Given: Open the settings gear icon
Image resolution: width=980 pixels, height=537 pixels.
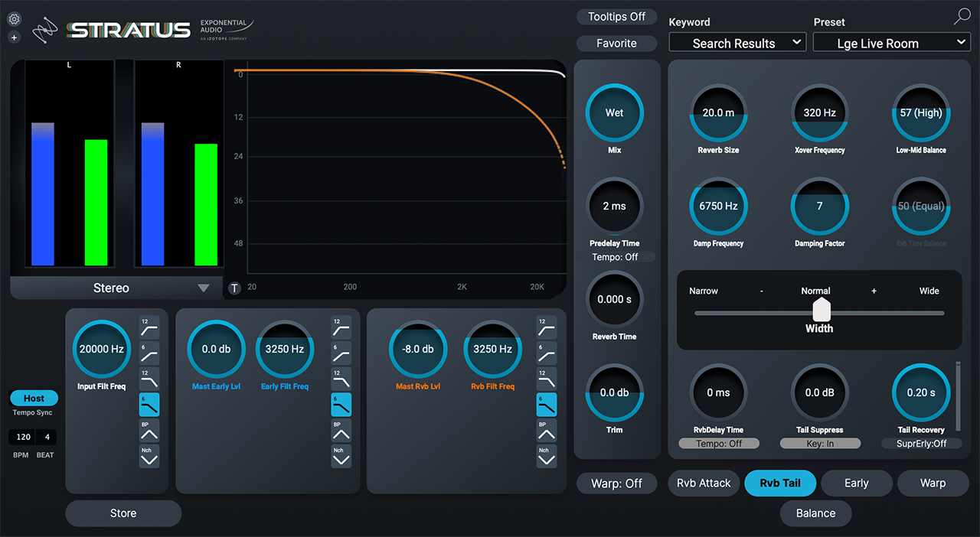Looking at the screenshot, I should (x=14, y=19).
